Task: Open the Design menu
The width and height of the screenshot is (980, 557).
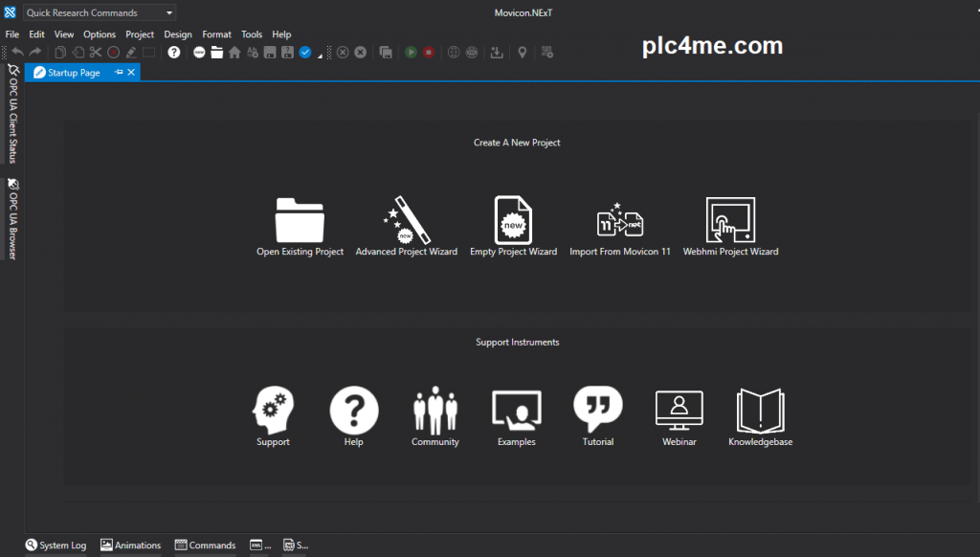Action: pos(177,34)
